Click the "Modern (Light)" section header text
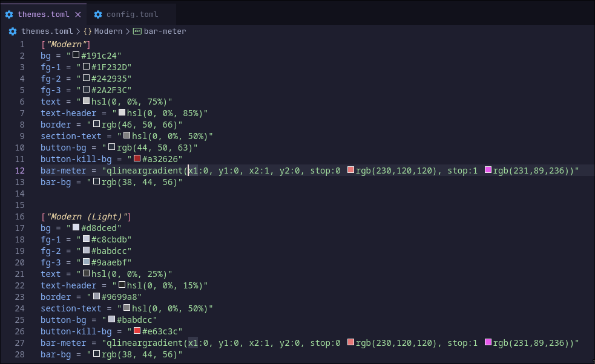The width and height of the screenshot is (595, 364). coord(86,216)
